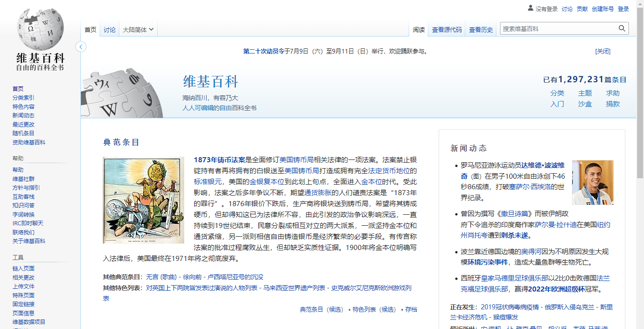Click sidebar 固定链接 link

[23, 304]
